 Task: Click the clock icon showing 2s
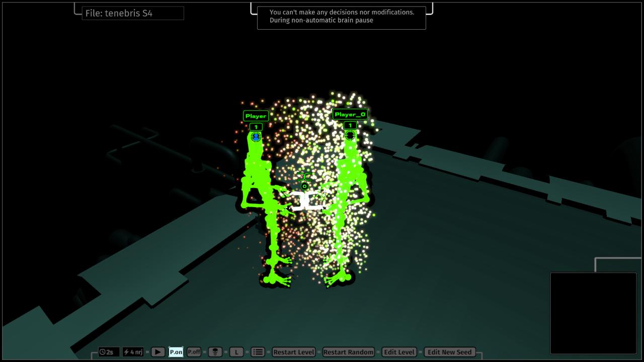pos(109,352)
